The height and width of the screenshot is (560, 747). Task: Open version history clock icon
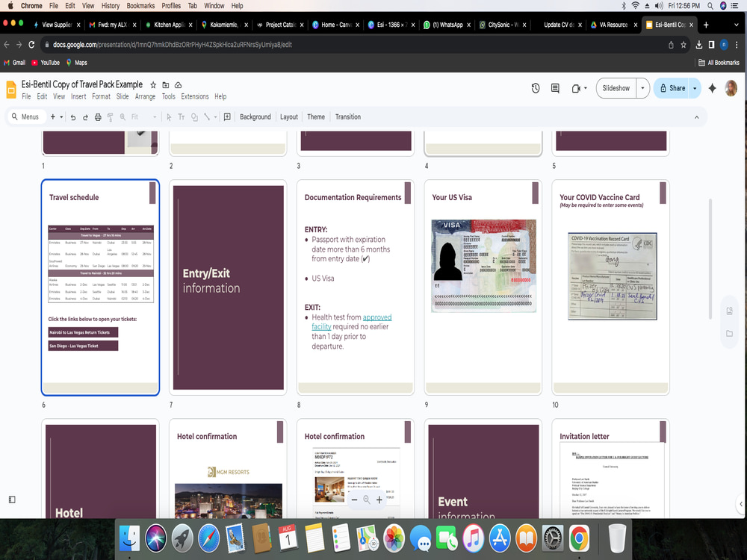536,89
